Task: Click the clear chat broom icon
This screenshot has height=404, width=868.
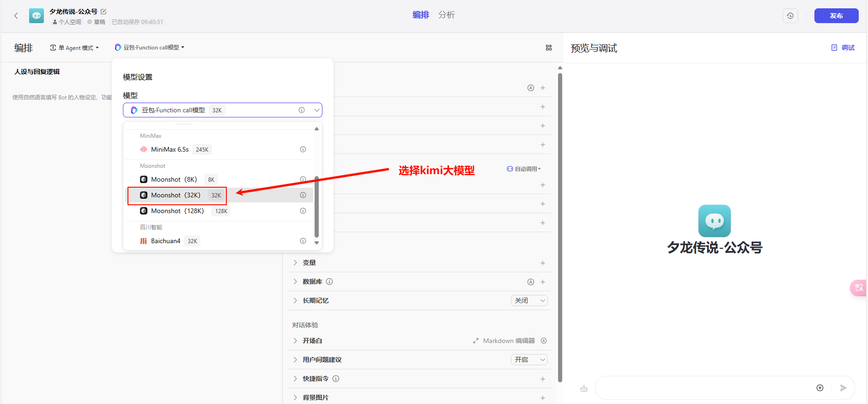Action: coord(584,388)
